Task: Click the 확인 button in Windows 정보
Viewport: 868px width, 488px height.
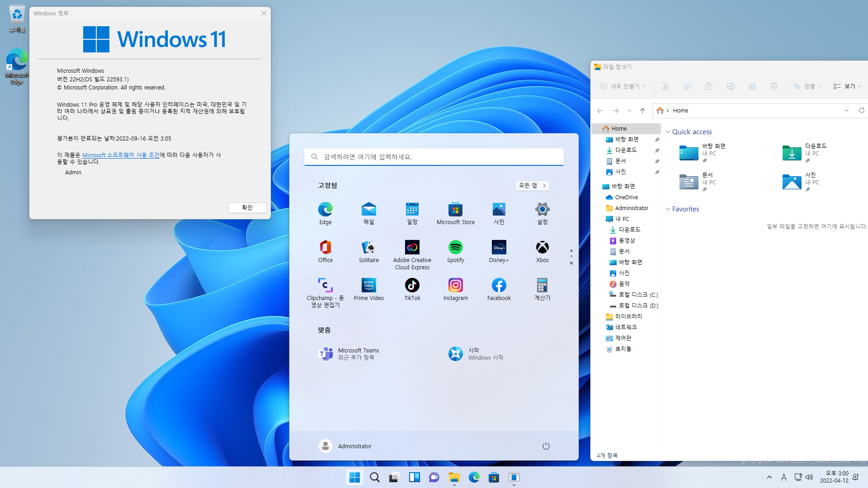Action: point(247,207)
